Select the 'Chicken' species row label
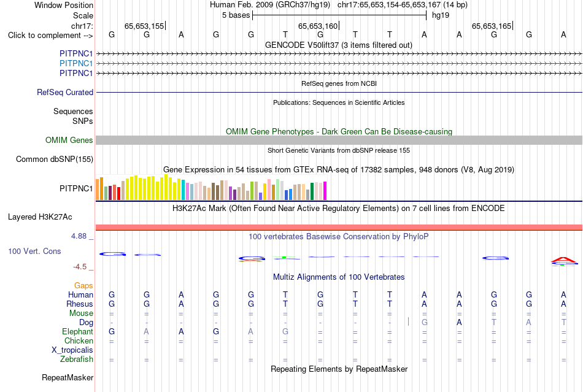 tap(79, 340)
